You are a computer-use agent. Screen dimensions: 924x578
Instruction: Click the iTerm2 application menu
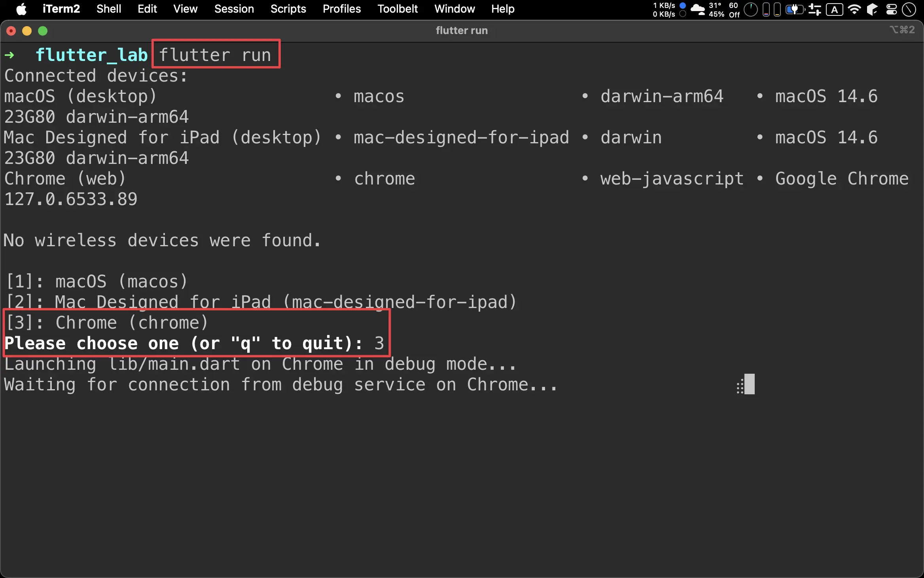pyautogui.click(x=60, y=9)
